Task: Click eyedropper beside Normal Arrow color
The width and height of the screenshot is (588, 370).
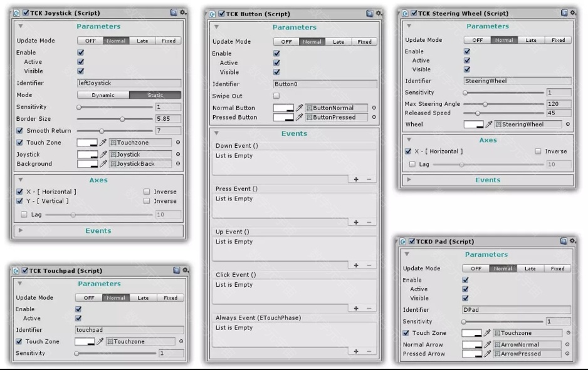Action: click(x=487, y=344)
